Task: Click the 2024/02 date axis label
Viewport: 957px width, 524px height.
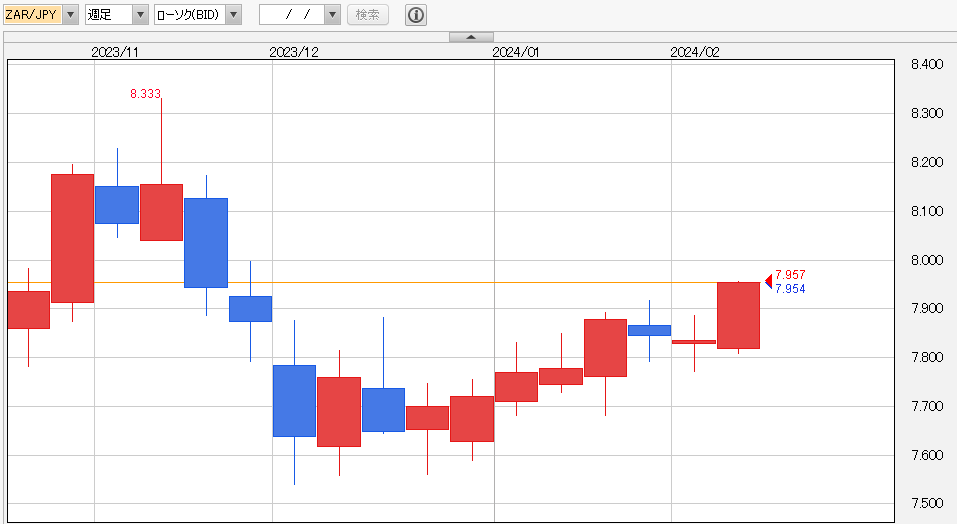Action: [695, 52]
